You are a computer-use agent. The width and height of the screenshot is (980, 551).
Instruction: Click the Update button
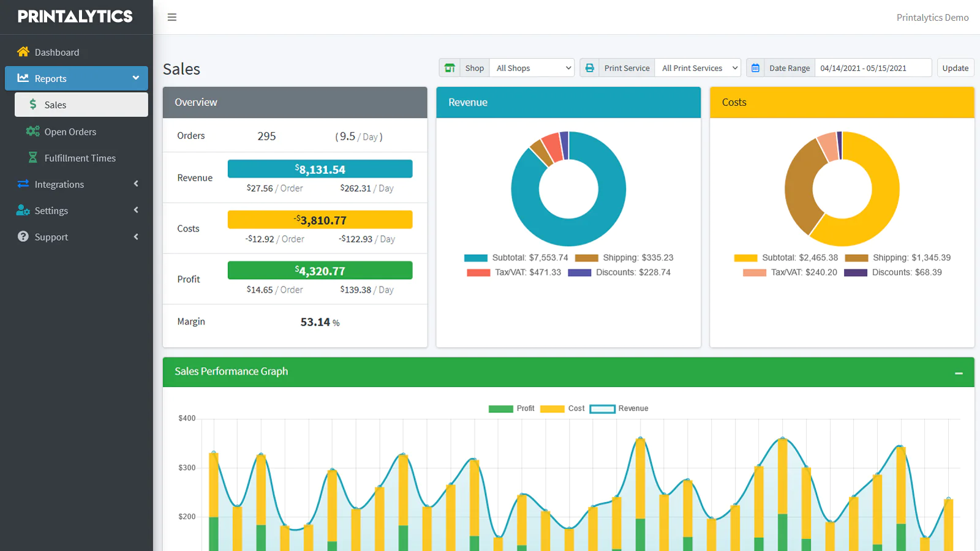point(956,68)
